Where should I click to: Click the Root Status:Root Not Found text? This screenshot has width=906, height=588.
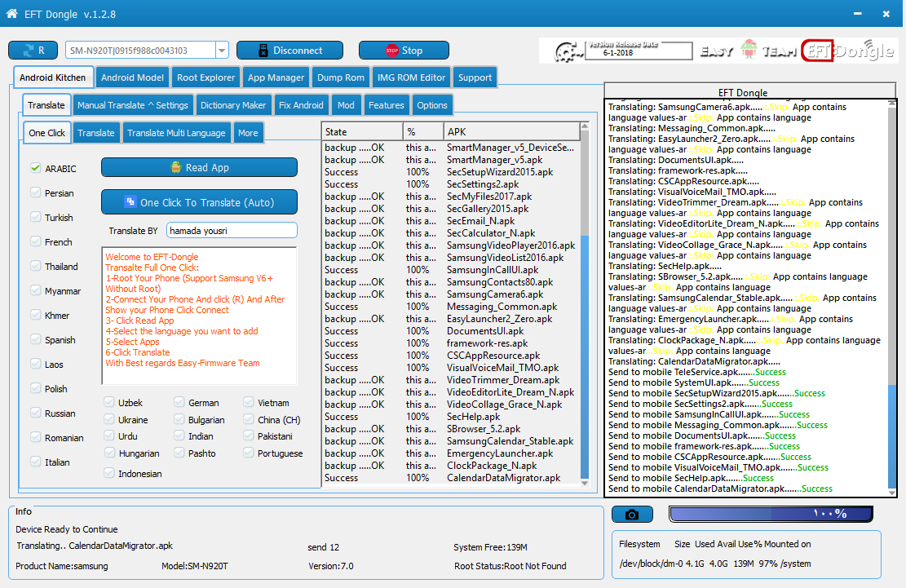pos(510,566)
